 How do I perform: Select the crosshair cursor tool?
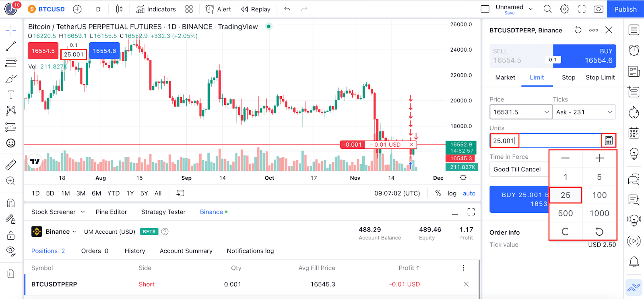(11, 30)
